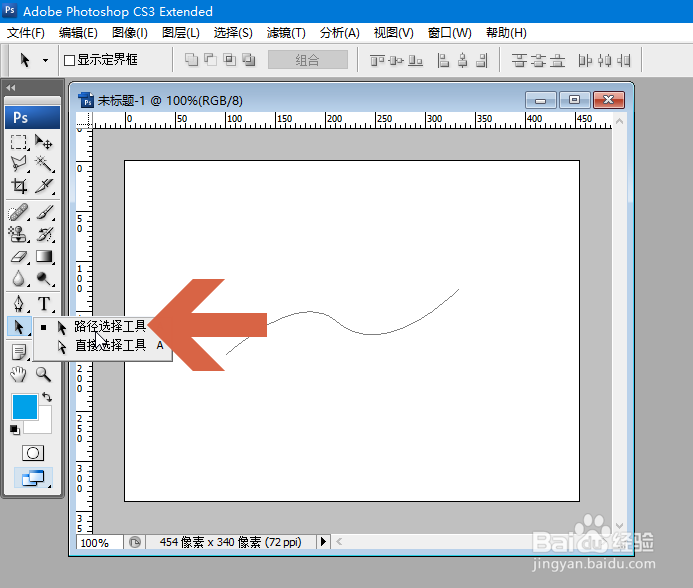Click distribute right edges icon
Viewport: 693px width, 588px height.
point(623,60)
